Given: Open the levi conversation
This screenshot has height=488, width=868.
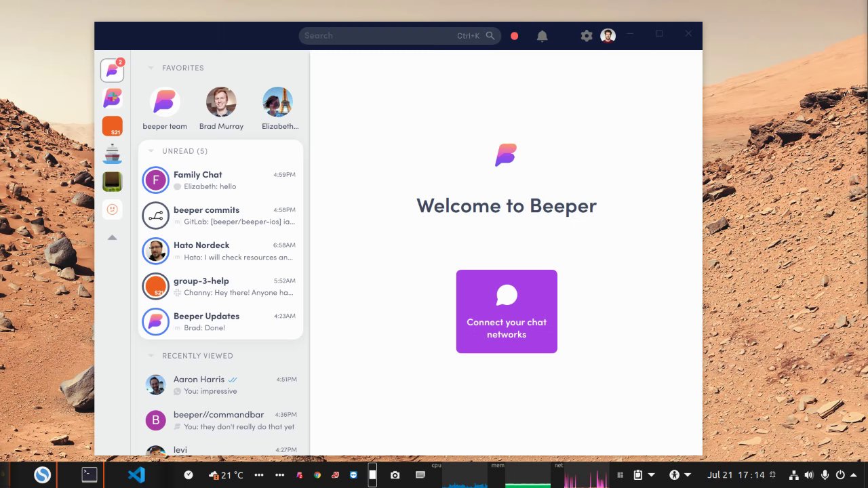Looking at the screenshot, I should click(220, 449).
